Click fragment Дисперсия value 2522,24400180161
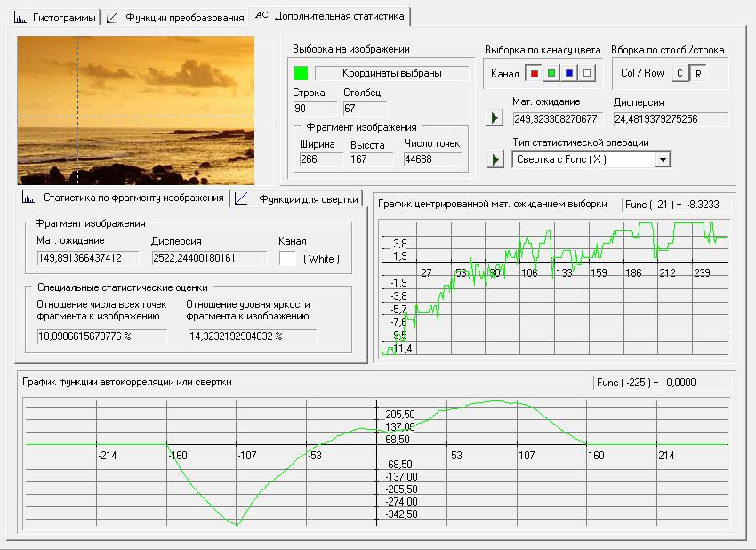Viewport: 756px width, 550px height. click(x=209, y=258)
